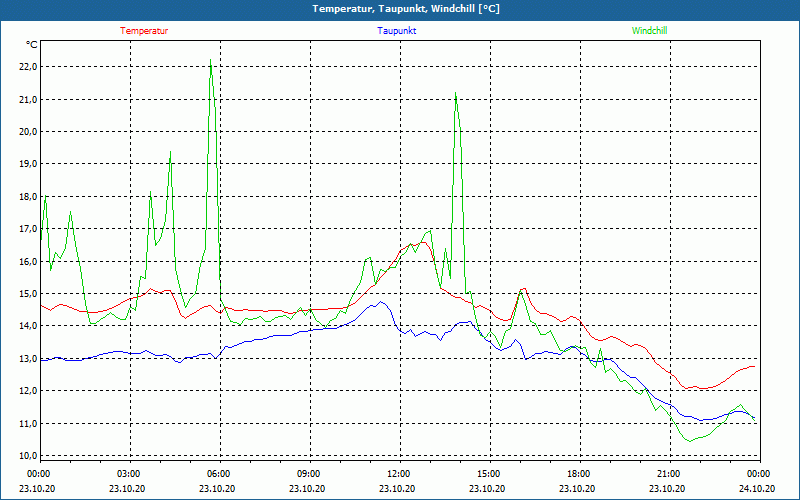Screen dimensions: 800x500
Task: Click the 24.10.20 date label
Action: [757, 489]
